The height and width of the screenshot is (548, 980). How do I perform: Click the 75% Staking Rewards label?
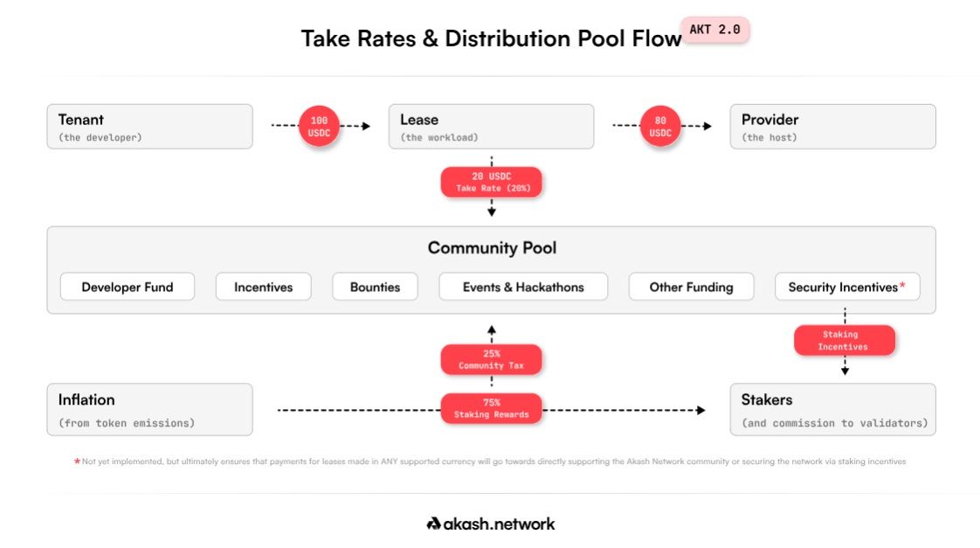click(x=491, y=408)
